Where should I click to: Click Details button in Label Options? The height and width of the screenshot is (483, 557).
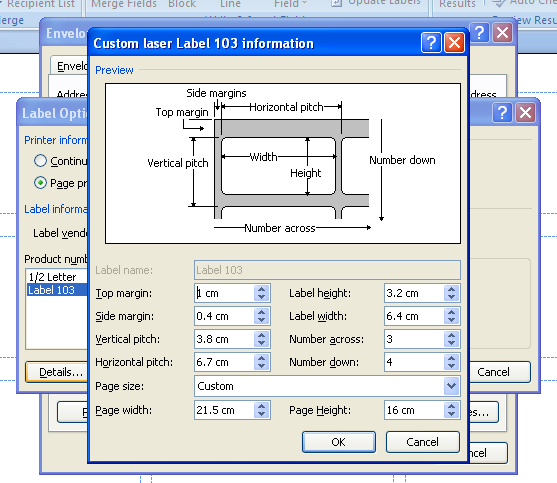click(x=57, y=372)
